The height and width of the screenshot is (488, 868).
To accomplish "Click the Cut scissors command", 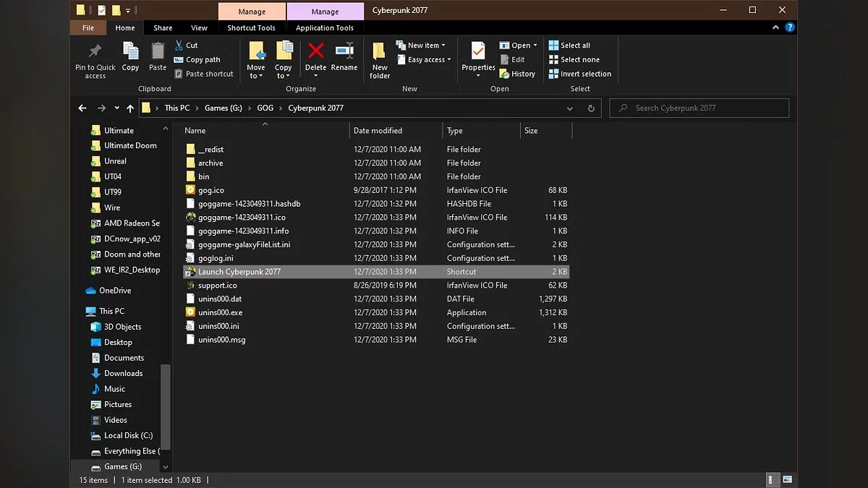I will [x=186, y=45].
